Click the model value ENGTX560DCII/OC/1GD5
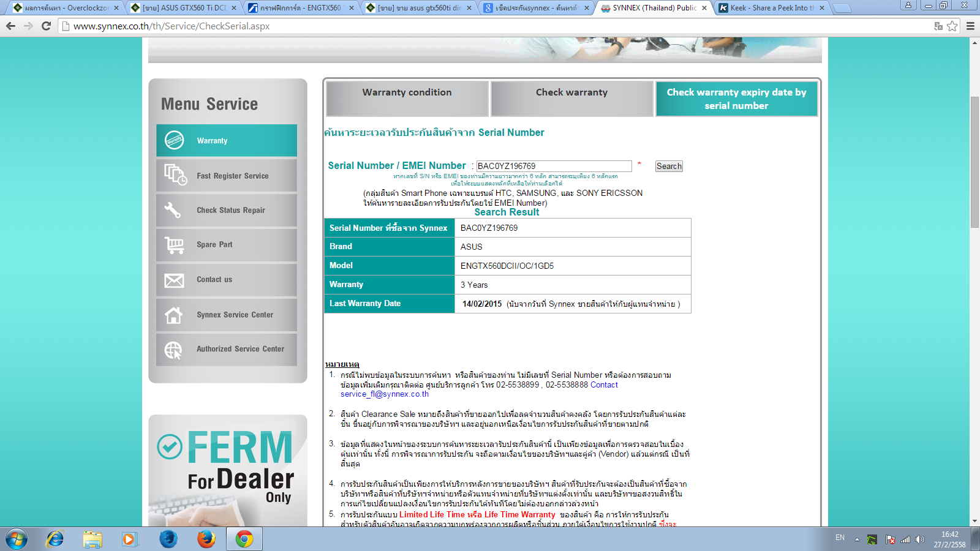Screen dimensions: 980x551 click(507, 266)
